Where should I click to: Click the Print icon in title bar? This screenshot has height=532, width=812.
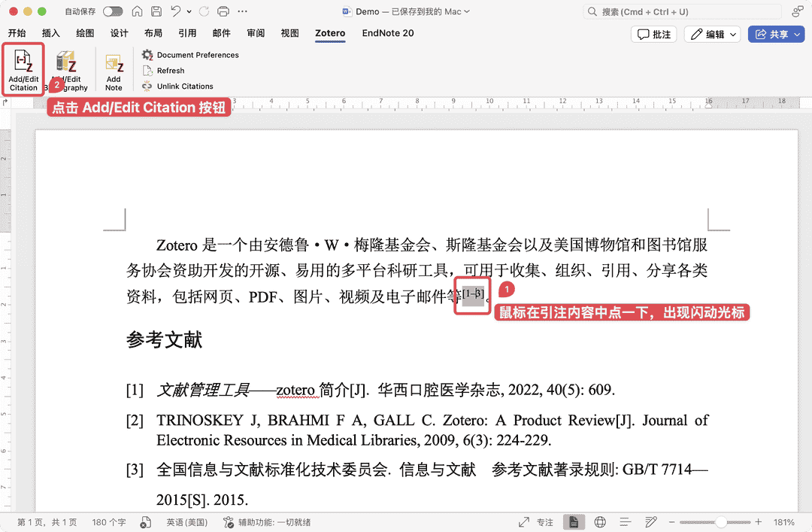[223, 11]
